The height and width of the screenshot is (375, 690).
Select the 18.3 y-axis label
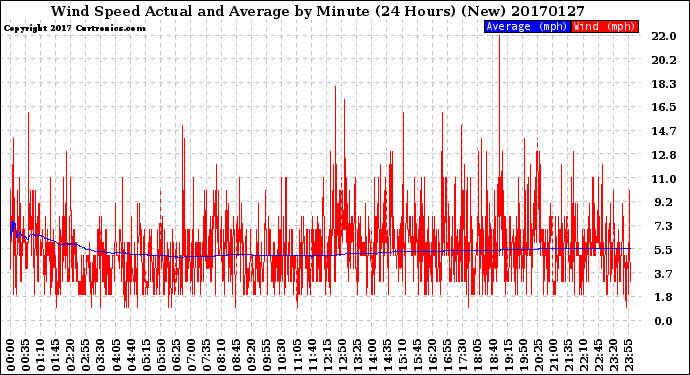664,84
